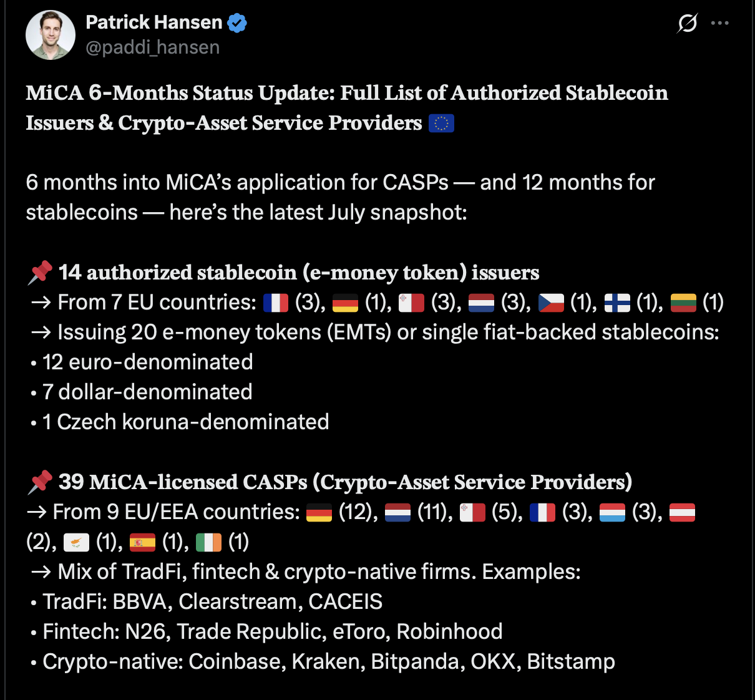The image size is (755, 700).
Task: Click the Patrick Hansen display name
Action: [x=154, y=22]
